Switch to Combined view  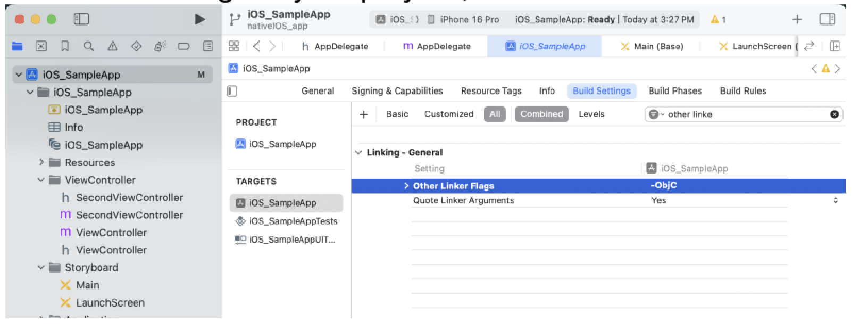pyautogui.click(x=541, y=114)
